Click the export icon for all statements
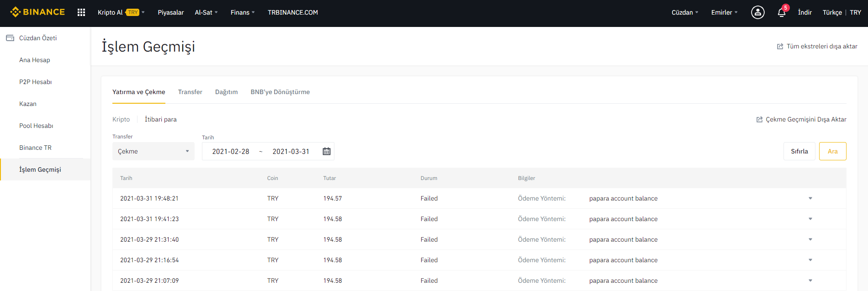 pos(780,47)
